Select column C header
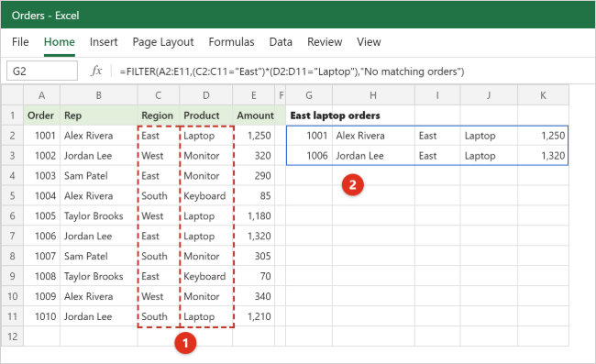Image resolution: width=596 pixels, height=364 pixels. pos(159,95)
